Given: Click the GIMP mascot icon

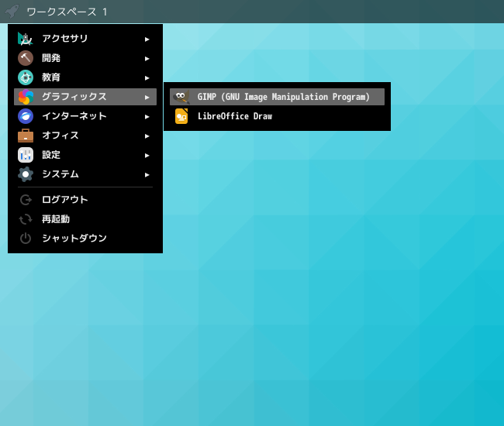Looking at the screenshot, I should 181,97.
